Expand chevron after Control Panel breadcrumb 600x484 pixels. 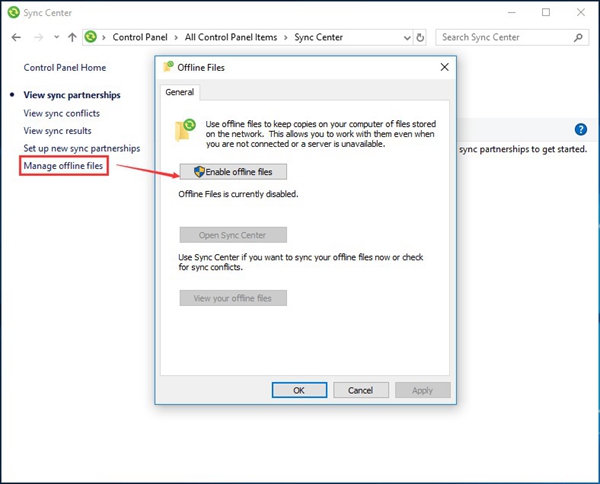[176, 37]
